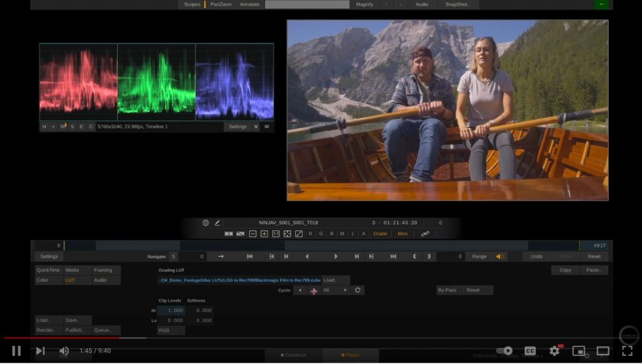Click the refresh icon in Cycle row
This screenshot has height=364, width=642.
point(357,290)
